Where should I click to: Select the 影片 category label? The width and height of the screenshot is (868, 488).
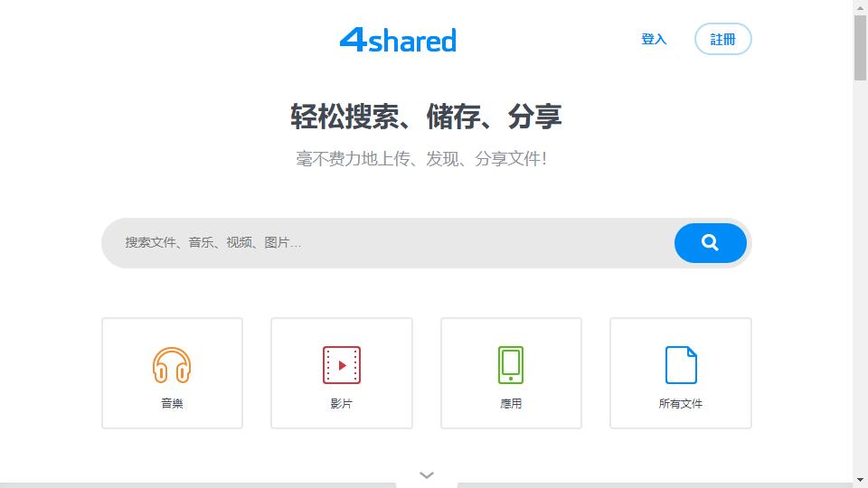(x=341, y=404)
